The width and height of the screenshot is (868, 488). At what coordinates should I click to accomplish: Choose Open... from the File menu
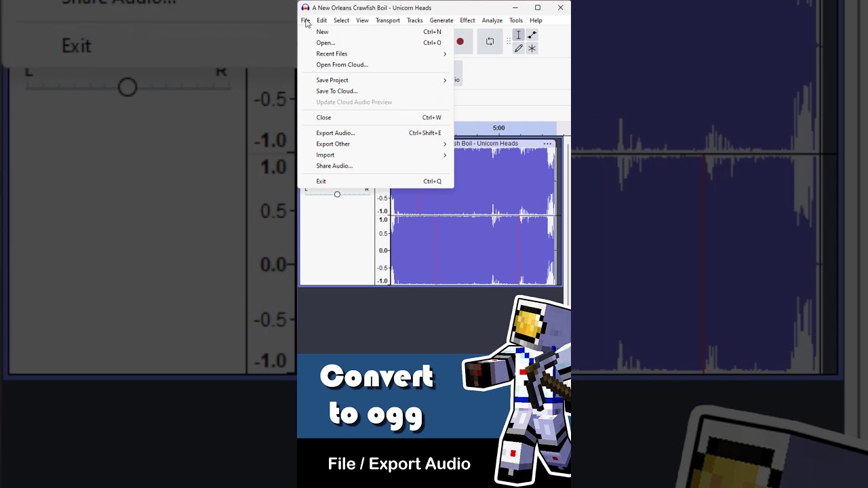pyautogui.click(x=376, y=43)
